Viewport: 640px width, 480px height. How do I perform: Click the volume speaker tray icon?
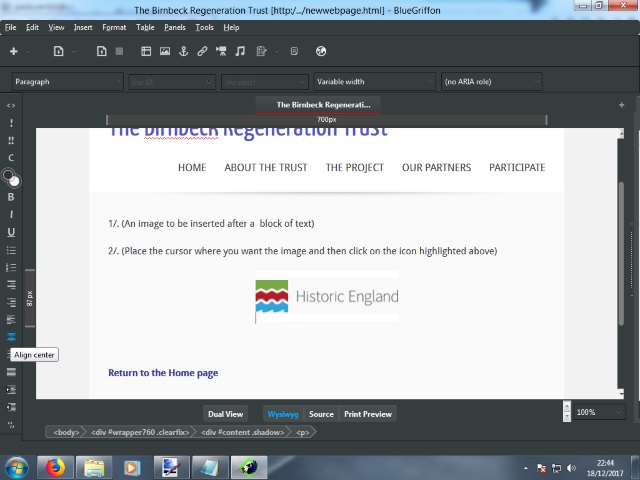click(571, 468)
